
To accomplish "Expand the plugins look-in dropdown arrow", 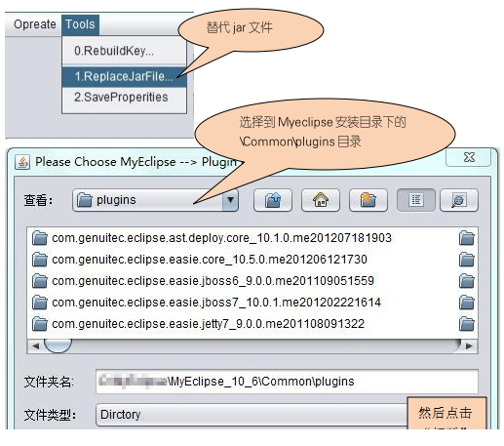I will (230, 200).
